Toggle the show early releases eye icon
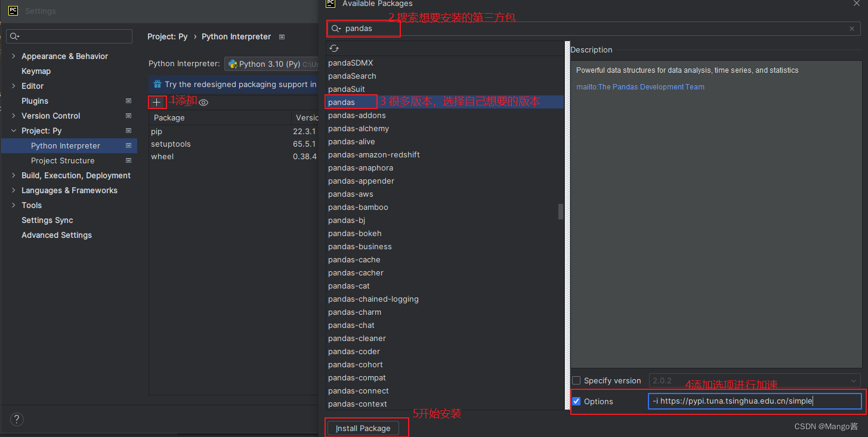 coord(203,103)
